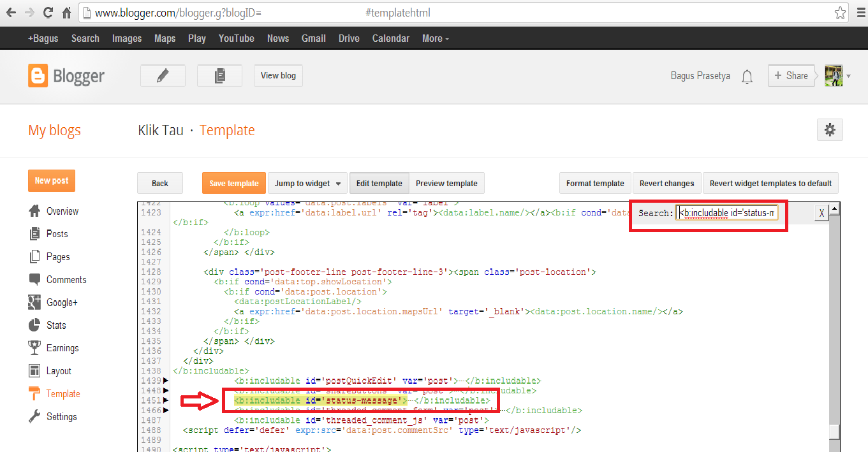Expand folded code at line 1448
Image resolution: width=868 pixels, height=452 pixels.
click(166, 391)
